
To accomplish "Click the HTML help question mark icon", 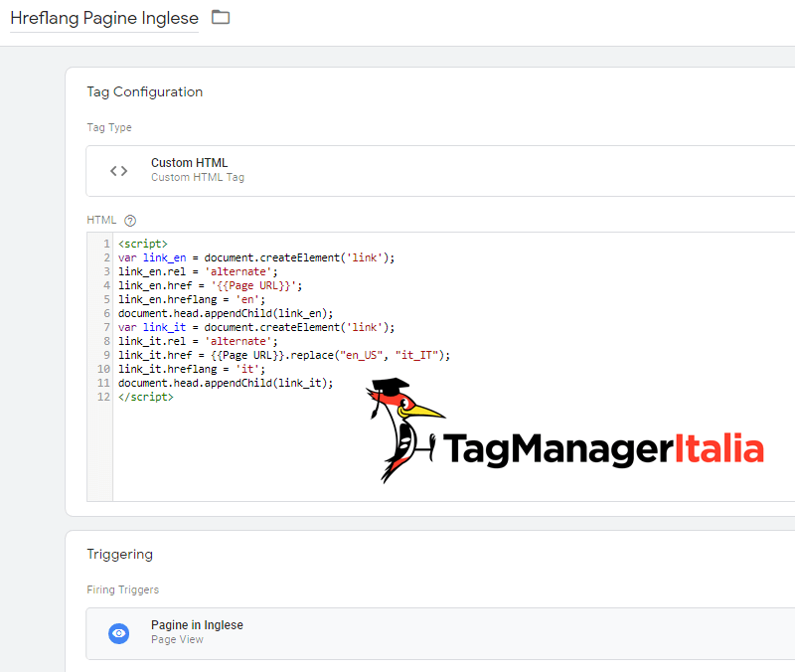I will [130, 221].
